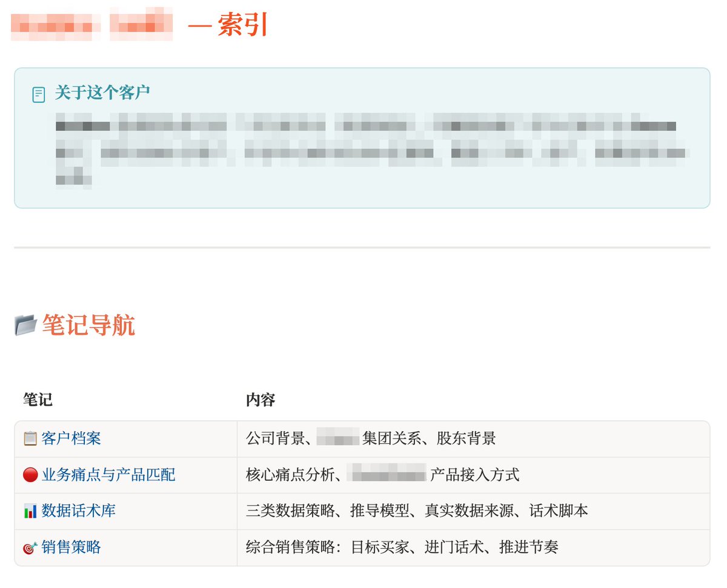
Task: Click the 内容 column header
Action: (261, 400)
